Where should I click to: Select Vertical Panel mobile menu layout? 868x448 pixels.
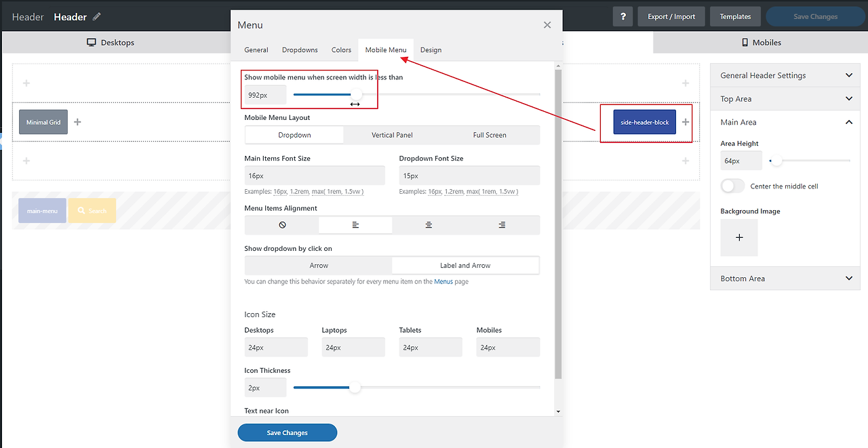pos(392,135)
